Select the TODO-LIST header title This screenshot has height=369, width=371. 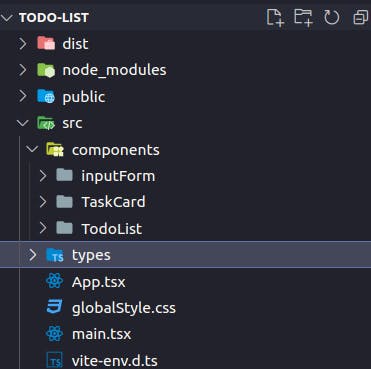tap(54, 18)
